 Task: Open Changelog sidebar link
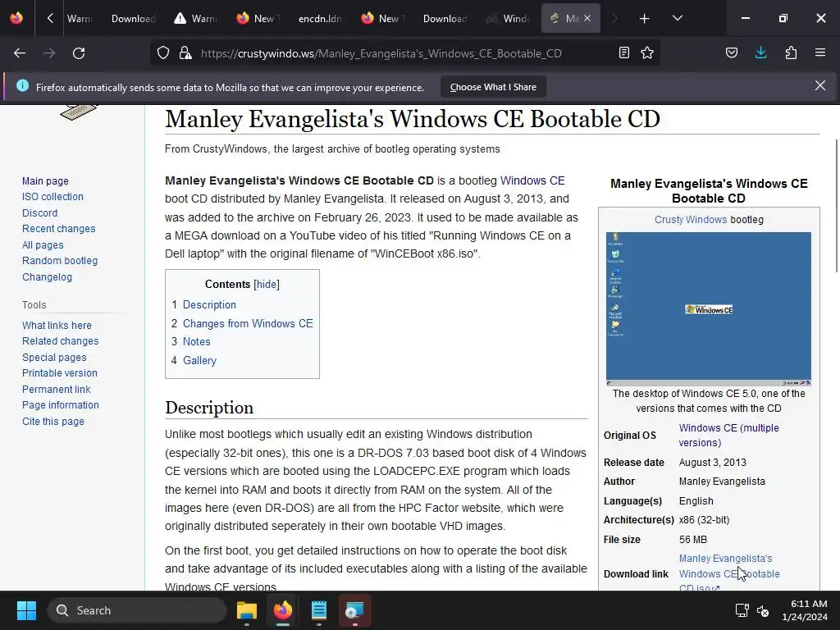pyautogui.click(x=47, y=277)
